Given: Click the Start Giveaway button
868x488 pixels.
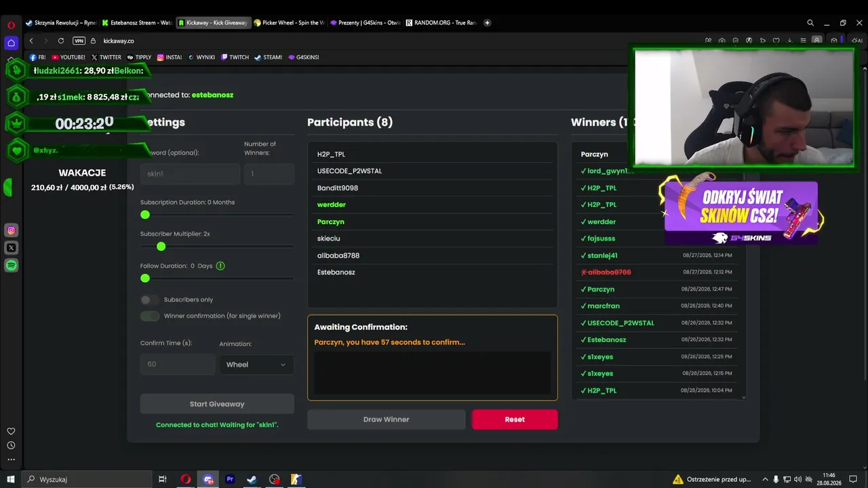Looking at the screenshot, I should point(217,404).
